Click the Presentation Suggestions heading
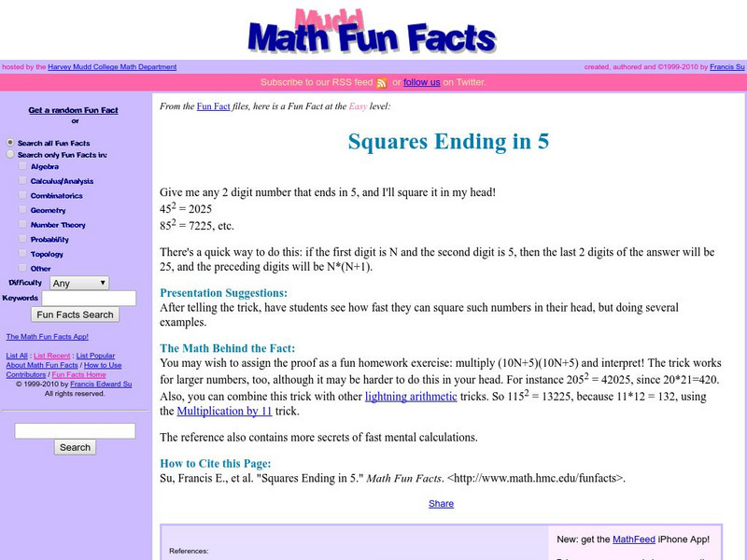 click(x=223, y=293)
